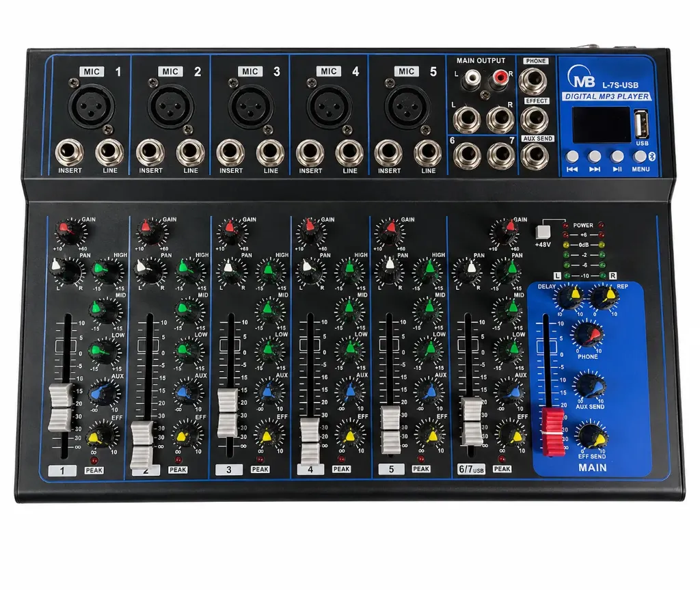Click the "L-7S-USB" model label
The image size is (700, 590).
tap(620, 85)
